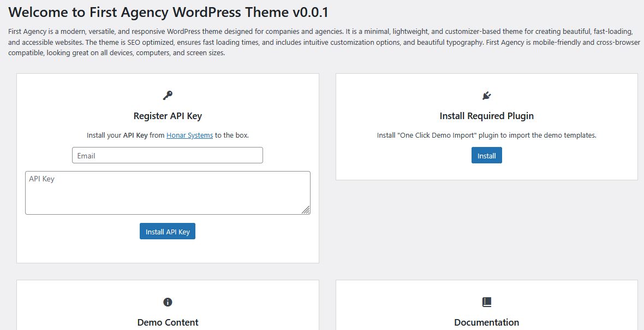Click the Documentation heading
The width and height of the screenshot is (644, 330).
click(487, 322)
